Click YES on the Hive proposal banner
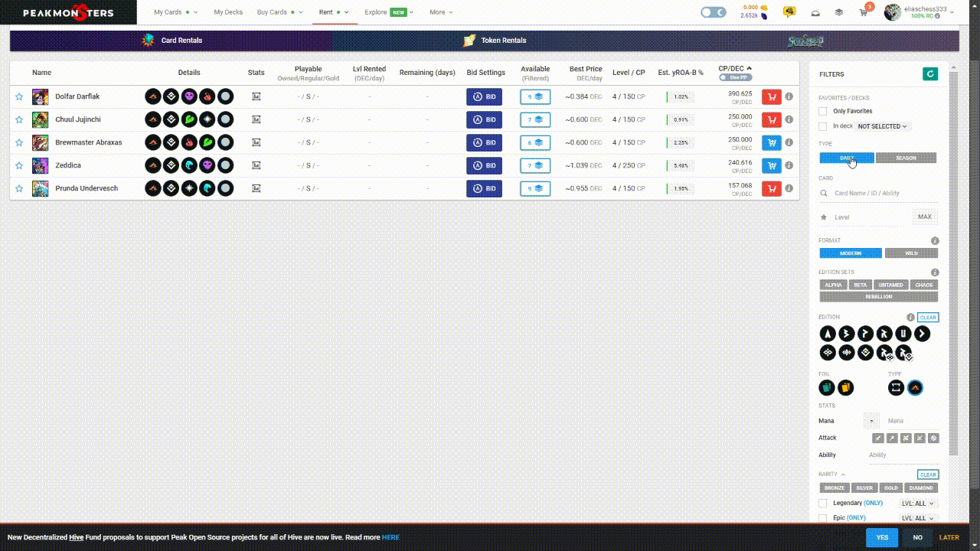980x551 pixels. (x=882, y=537)
